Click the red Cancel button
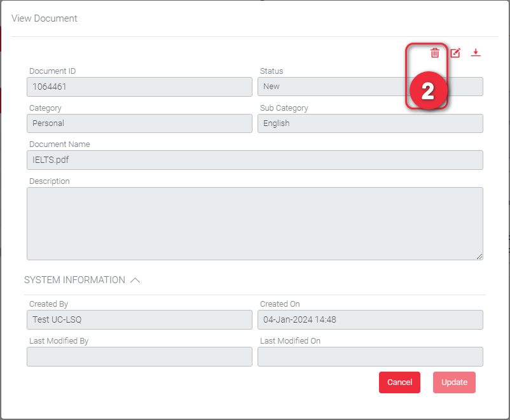The image size is (510, 420). point(399,382)
